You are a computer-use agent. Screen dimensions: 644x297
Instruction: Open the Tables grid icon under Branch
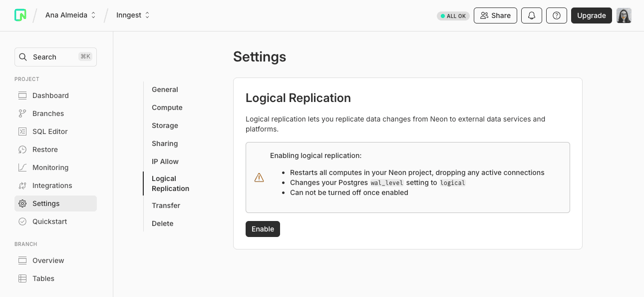coord(23,278)
